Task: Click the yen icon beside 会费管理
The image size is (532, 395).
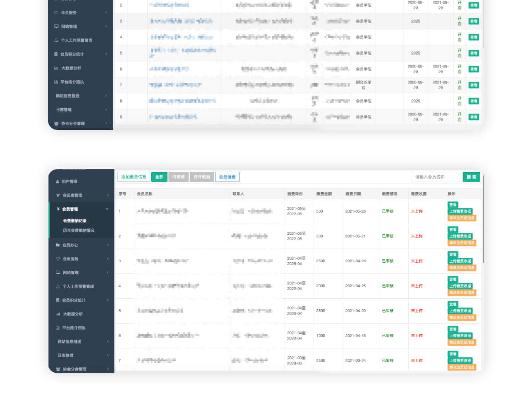Action: coord(58,209)
